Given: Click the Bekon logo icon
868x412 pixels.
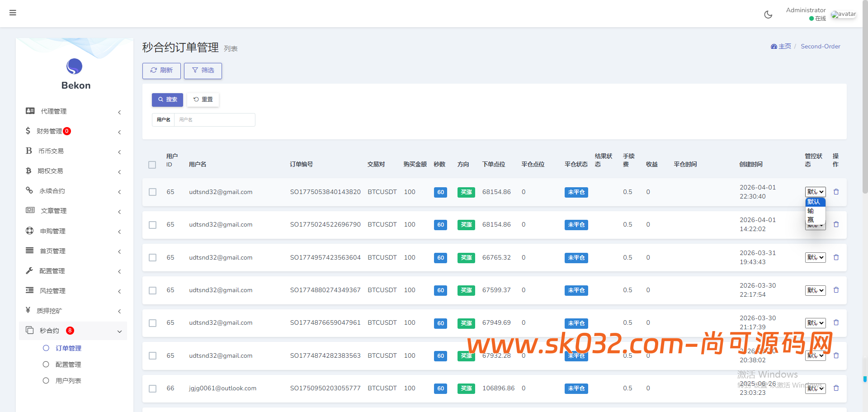Looking at the screenshot, I should [x=75, y=66].
